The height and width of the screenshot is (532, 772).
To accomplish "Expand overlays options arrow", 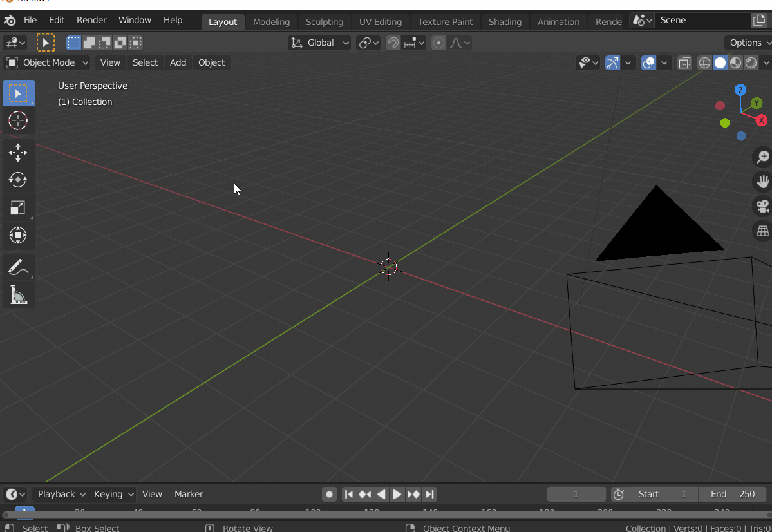I will [664, 63].
